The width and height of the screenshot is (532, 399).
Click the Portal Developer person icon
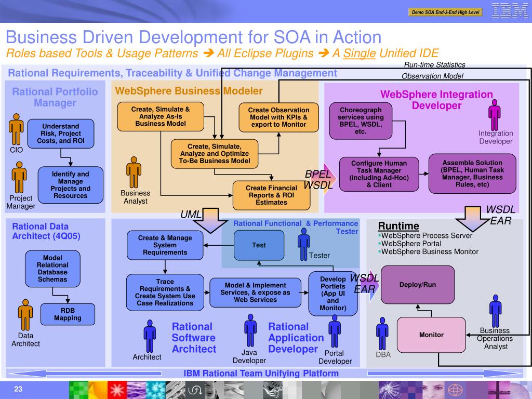[335, 331]
